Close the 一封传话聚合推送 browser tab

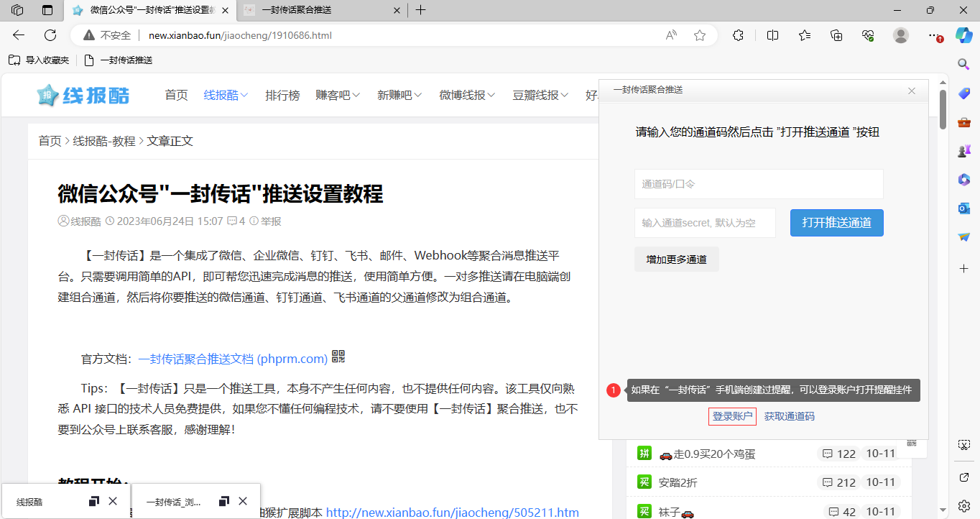point(397,10)
